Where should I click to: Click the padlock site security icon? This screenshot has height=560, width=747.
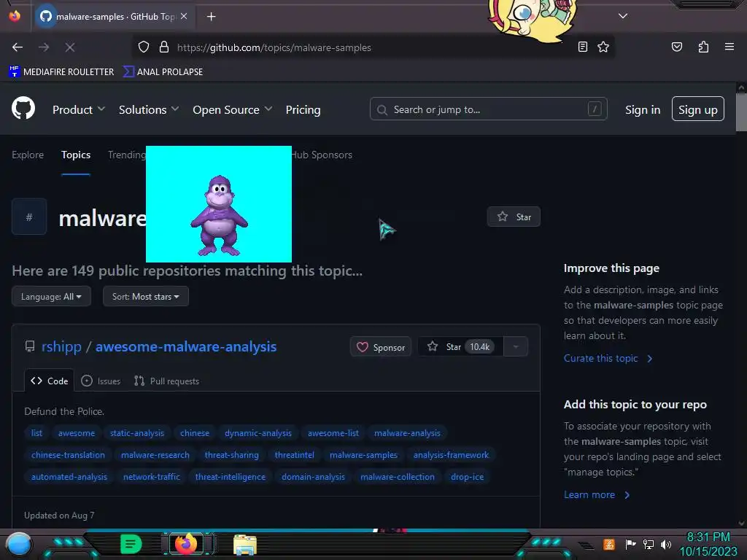coord(164,47)
